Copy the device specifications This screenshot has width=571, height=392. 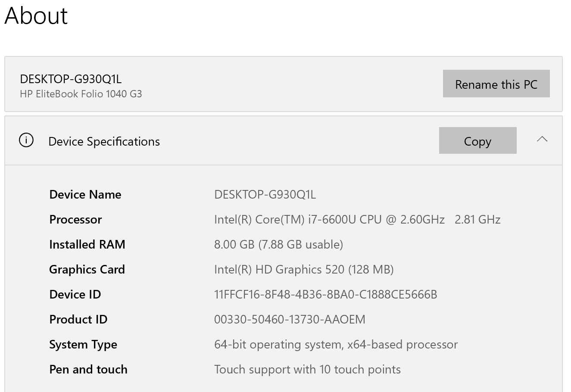click(x=477, y=140)
